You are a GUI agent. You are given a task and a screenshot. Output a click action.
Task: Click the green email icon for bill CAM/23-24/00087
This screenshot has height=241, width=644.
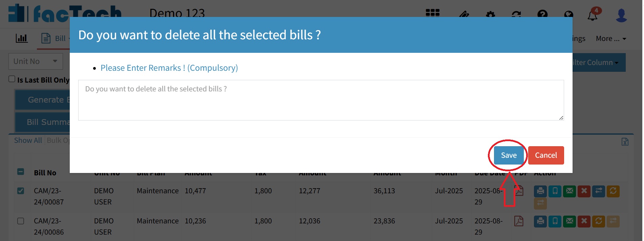point(570,191)
